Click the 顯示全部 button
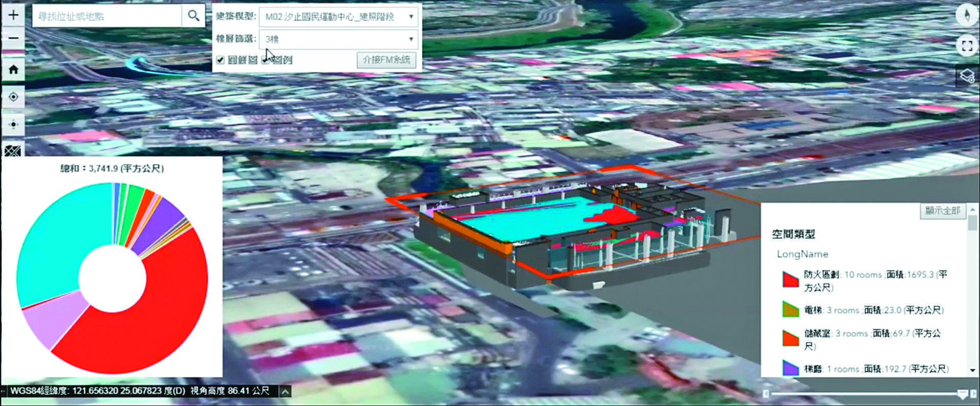The width and height of the screenshot is (980, 406). coord(943,211)
